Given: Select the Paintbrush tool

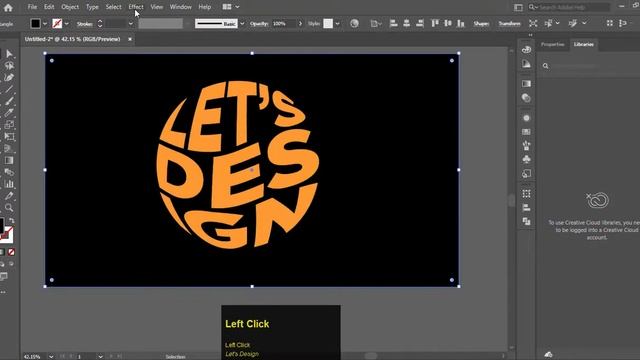Looking at the screenshot, I should [9, 101].
